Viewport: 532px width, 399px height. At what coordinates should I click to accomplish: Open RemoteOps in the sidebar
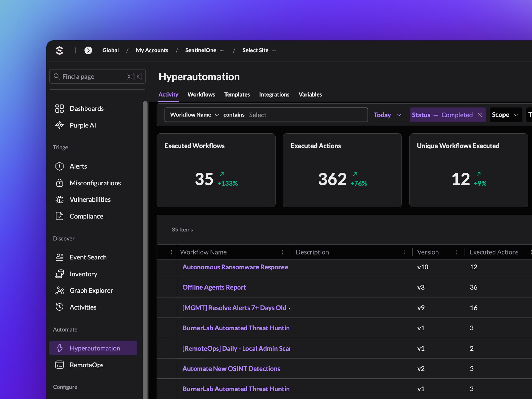point(79,365)
